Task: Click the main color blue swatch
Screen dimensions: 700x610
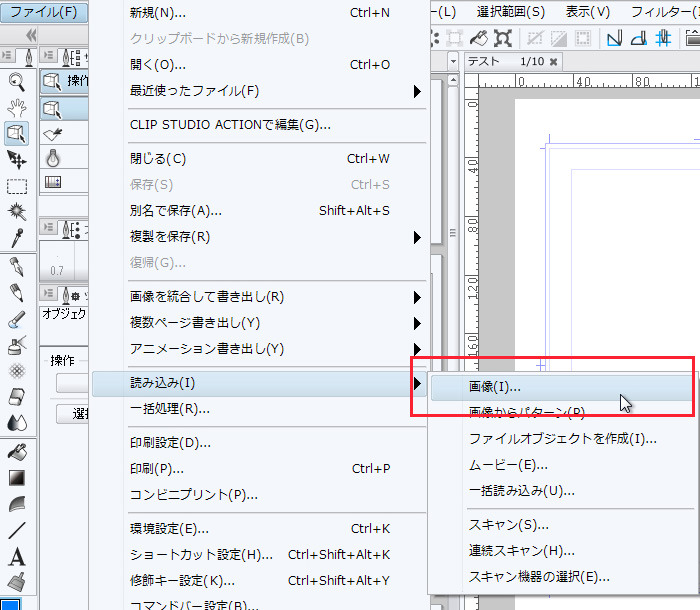Action: click(x=11, y=605)
